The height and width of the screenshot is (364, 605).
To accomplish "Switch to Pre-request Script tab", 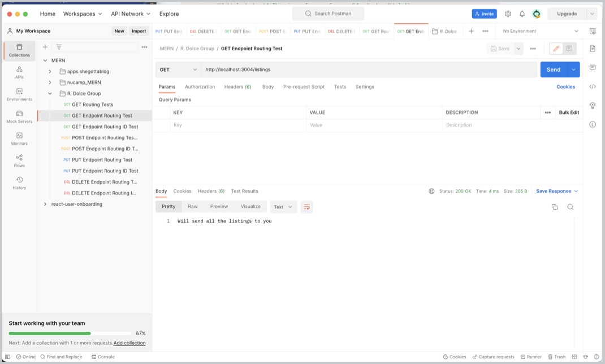I will [304, 86].
